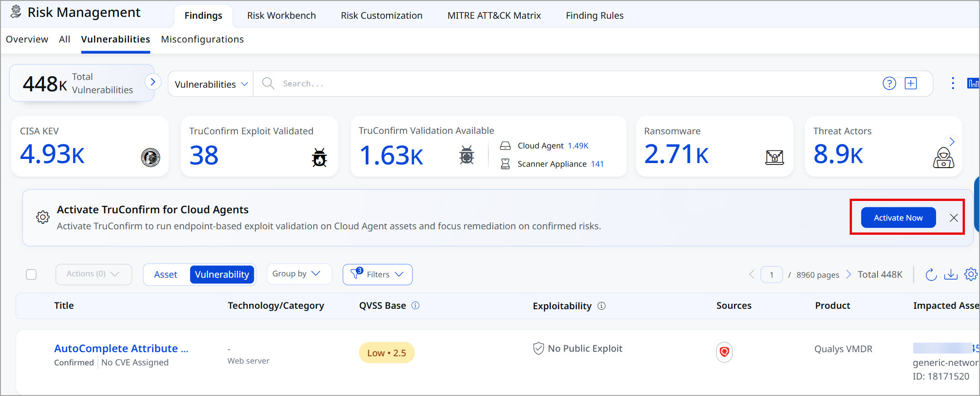Image resolution: width=980 pixels, height=396 pixels.
Task: Click the search magnifier icon
Action: coord(268,84)
